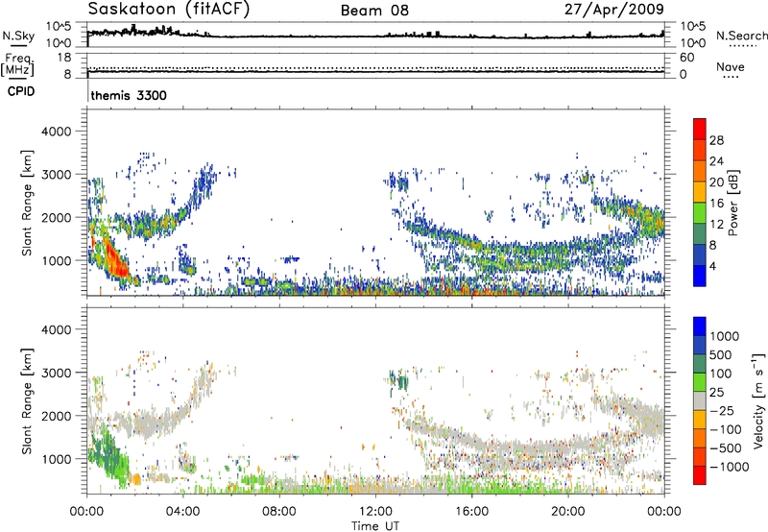Click the '3000' tick on velocity panel
The image size is (768, 532).
pos(56,373)
